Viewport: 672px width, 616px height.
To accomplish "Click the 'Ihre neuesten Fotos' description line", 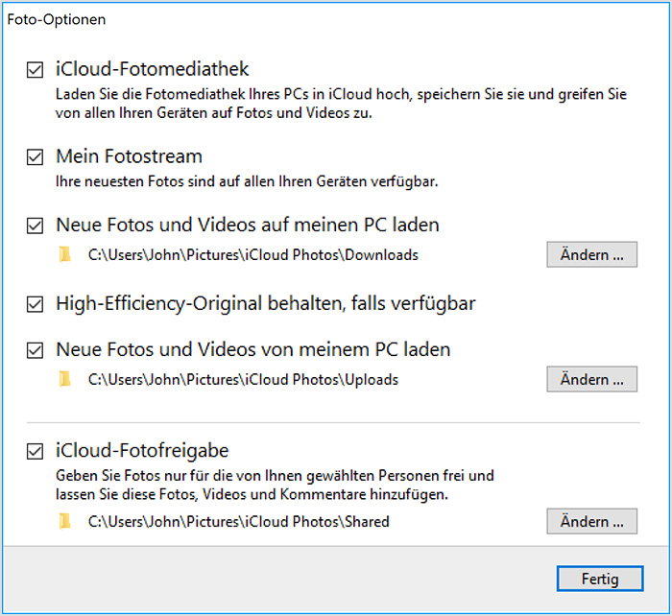I will coord(252,180).
